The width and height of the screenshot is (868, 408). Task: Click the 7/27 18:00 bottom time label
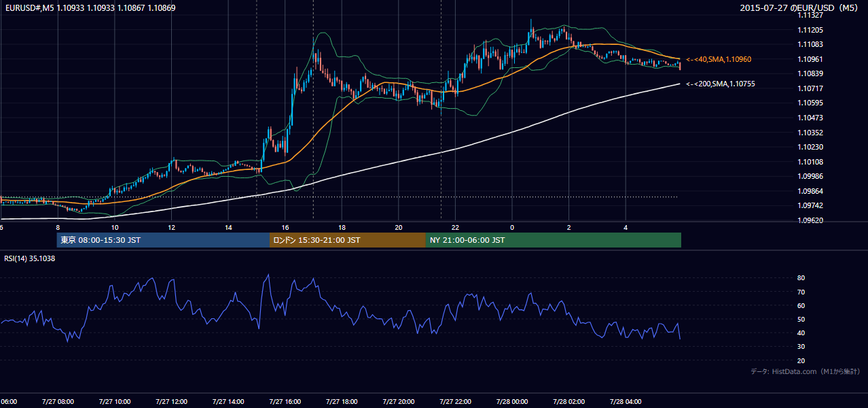(342, 401)
